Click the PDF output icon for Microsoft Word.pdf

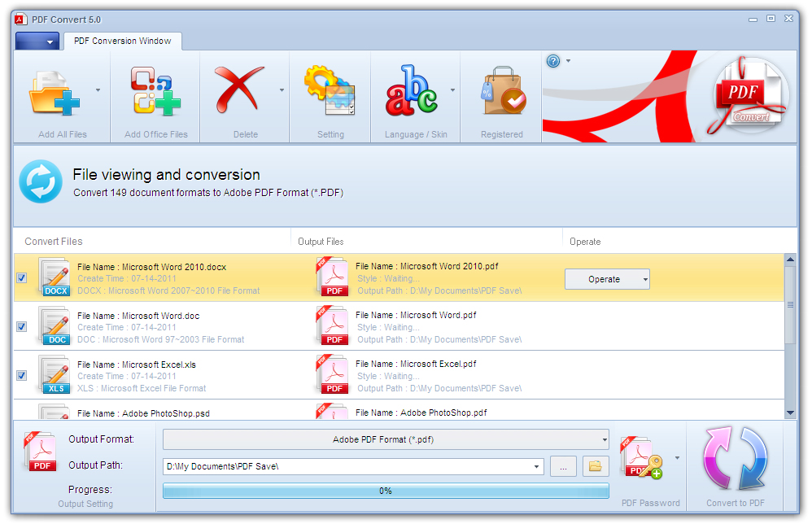point(333,326)
